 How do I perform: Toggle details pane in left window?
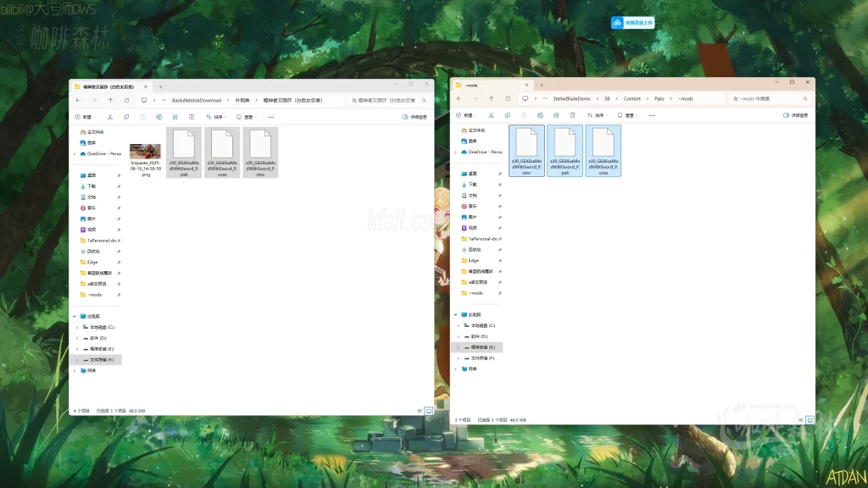click(x=415, y=117)
